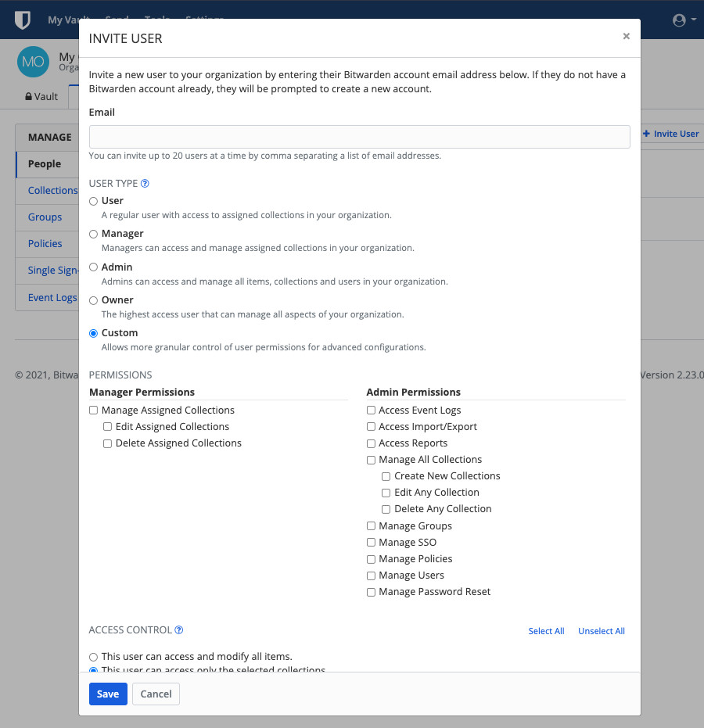Enable Manage Assigned Collections permission

pyautogui.click(x=94, y=411)
